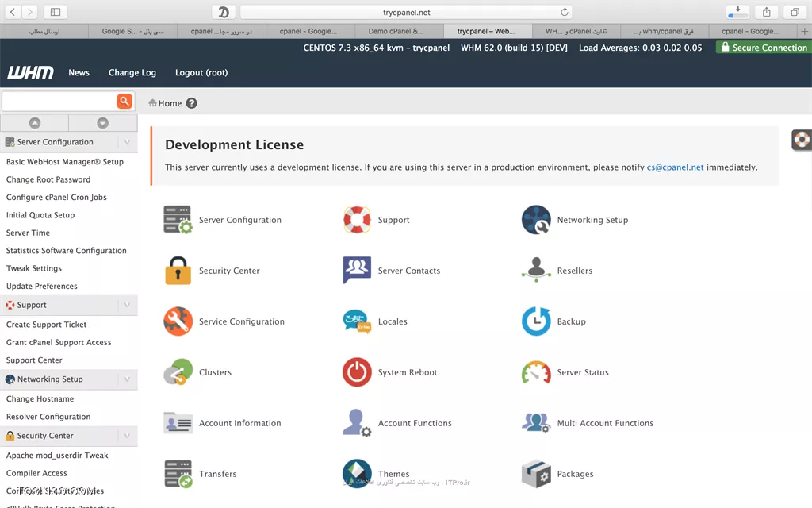The height and width of the screenshot is (508, 812).
Task: Click the orange search magnifier button
Action: coord(124,101)
